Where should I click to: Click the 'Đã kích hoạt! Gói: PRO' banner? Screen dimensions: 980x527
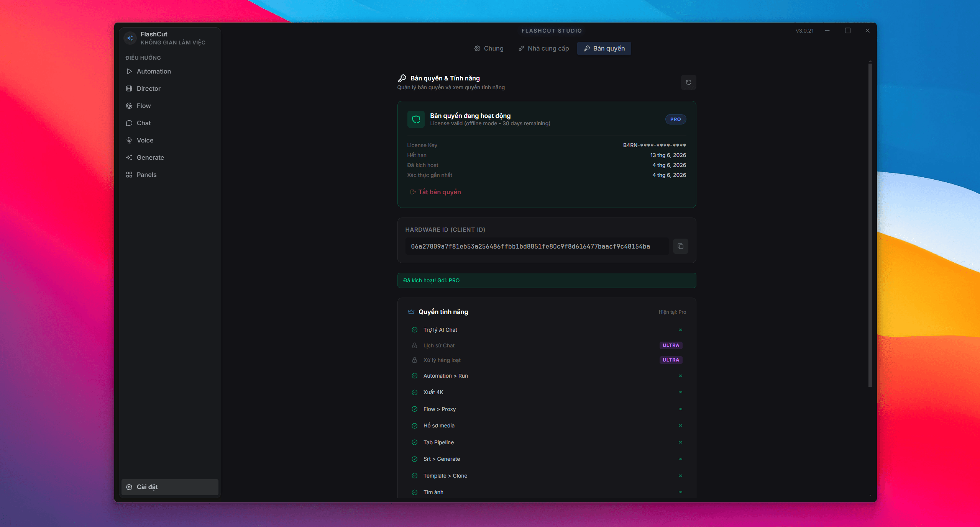tap(547, 280)
